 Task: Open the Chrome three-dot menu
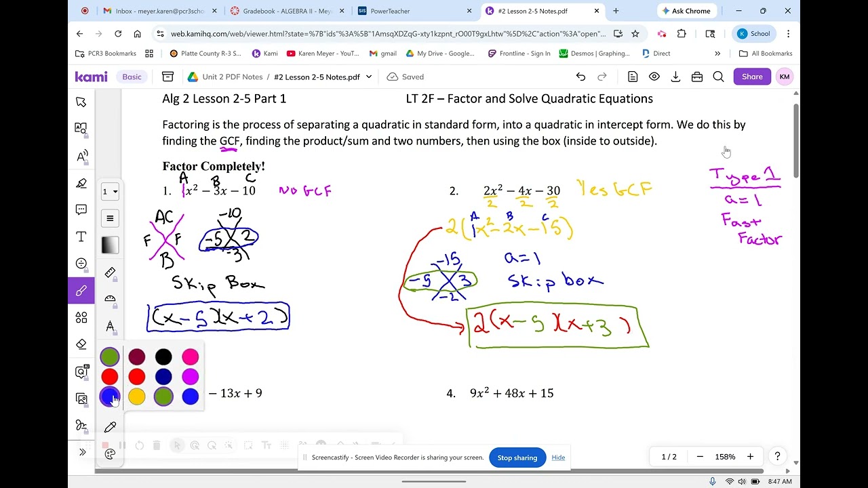[788, 33]
